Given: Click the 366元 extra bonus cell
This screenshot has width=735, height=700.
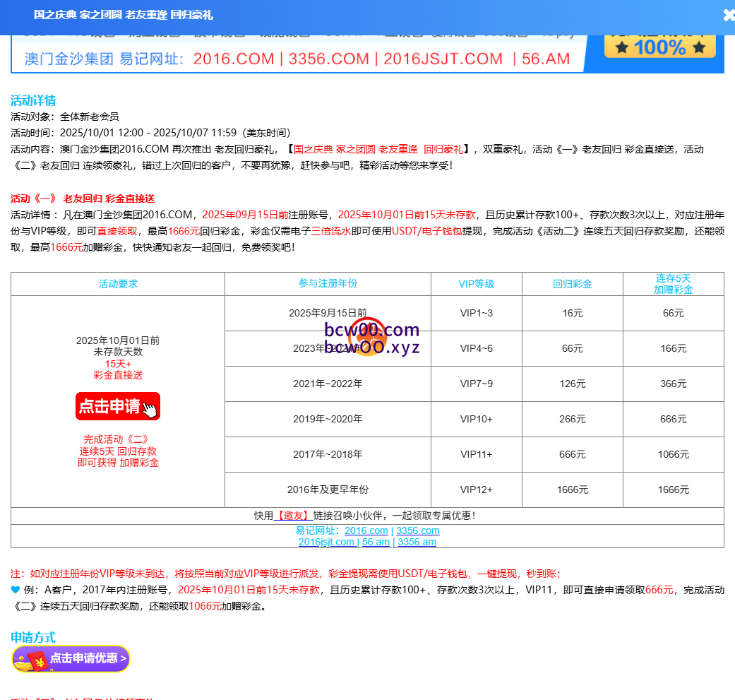Looking at the screenshot, I should (x=673, y=384).
